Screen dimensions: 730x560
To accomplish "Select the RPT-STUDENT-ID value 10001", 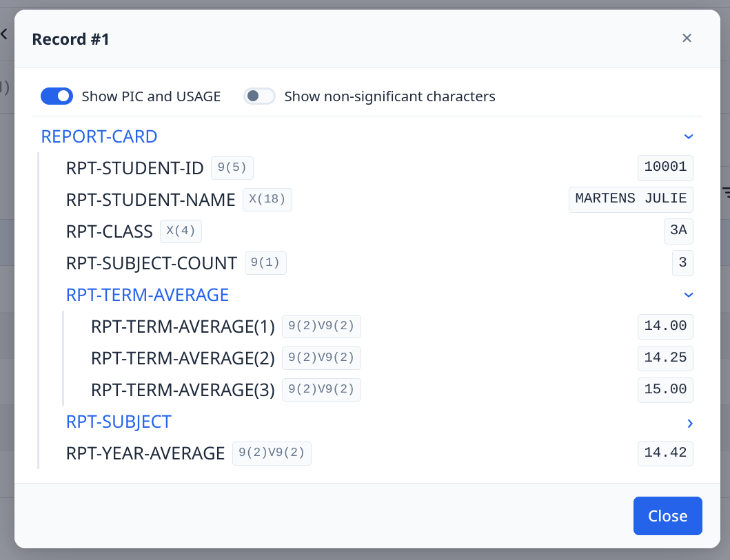I will point(665,168).
